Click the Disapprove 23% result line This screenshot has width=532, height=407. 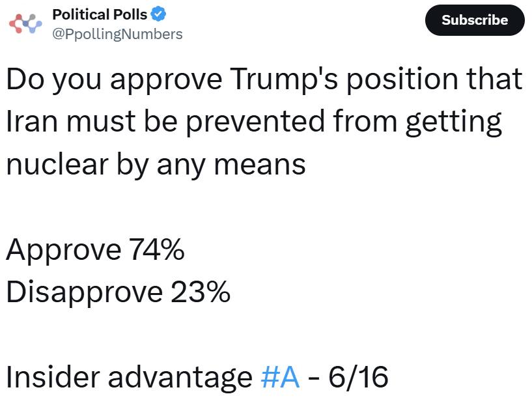119,292
